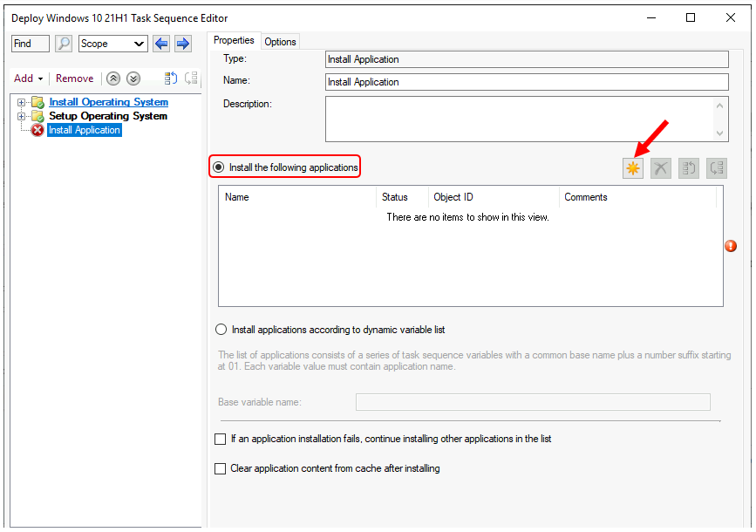The image size is (756, 532).
Task: Click the Base variable name field
Action: (533, 402)
